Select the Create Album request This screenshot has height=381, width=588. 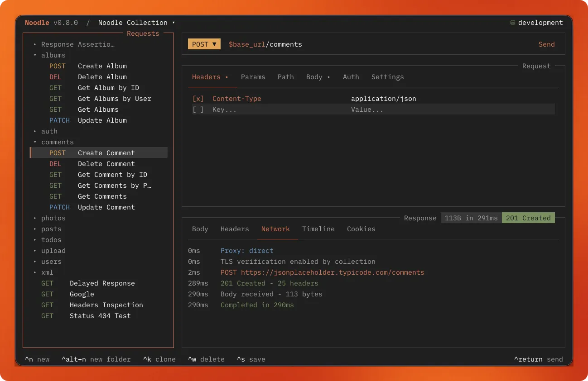pos(99,66)
